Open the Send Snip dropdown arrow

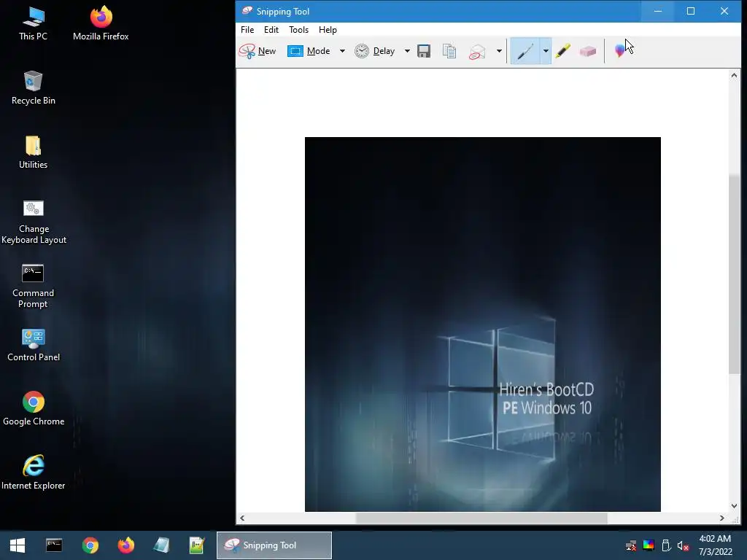499,51
